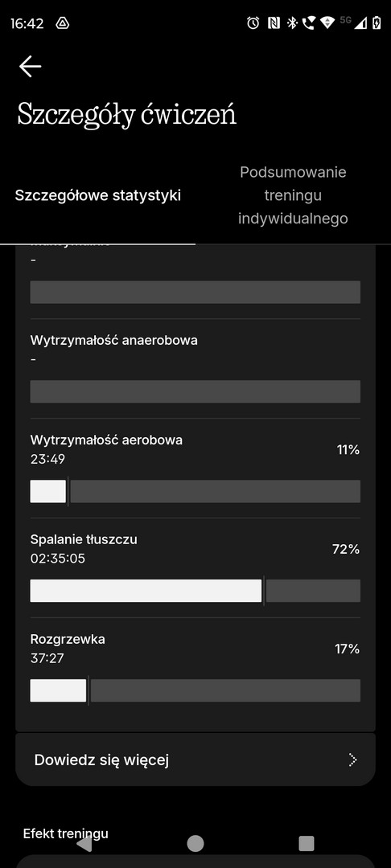
Task: Tap the Wi-Fi status icon
Action: click(x=327, y=23)
